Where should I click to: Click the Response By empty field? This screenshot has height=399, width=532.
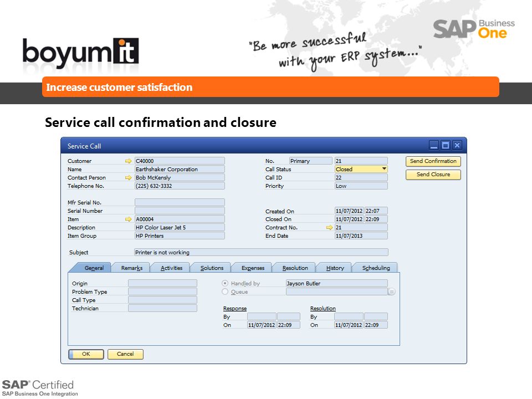point(262,316)
